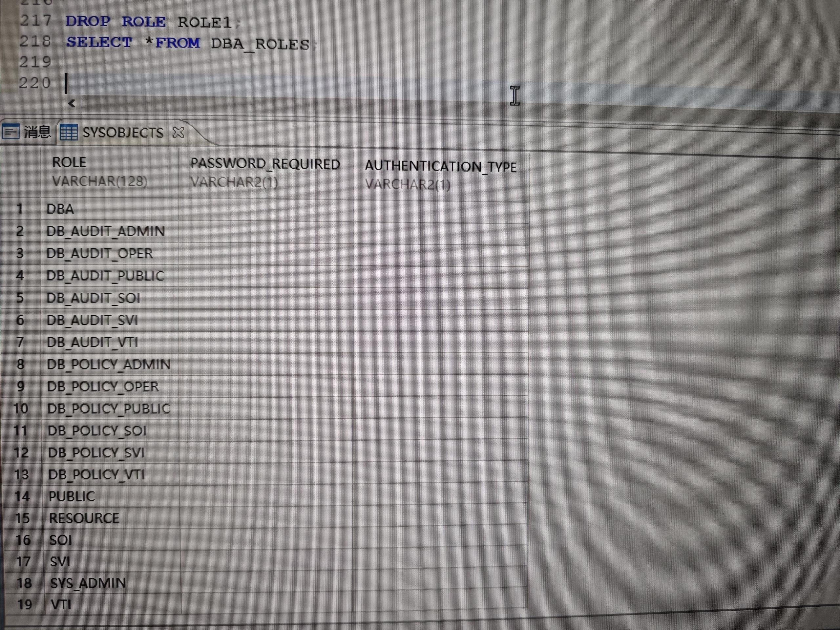Select the DB_AUDIT_OPER cell
840x630 pixels.
pyautogui.click(x=109, y=253)
